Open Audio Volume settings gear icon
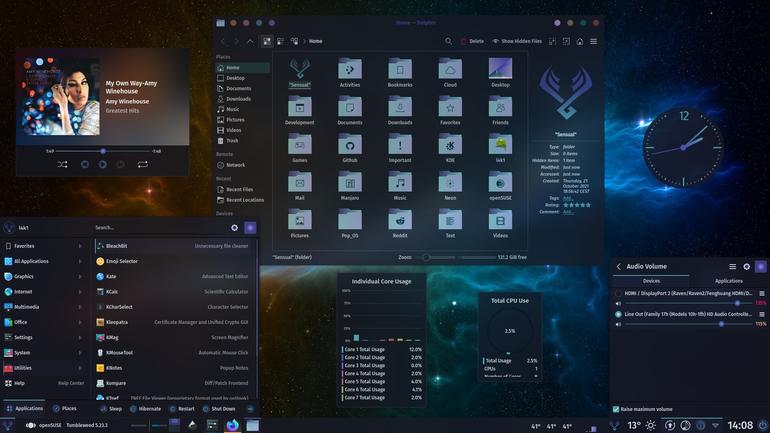This screenshot has width=770, height=433. tap(746, 267)
